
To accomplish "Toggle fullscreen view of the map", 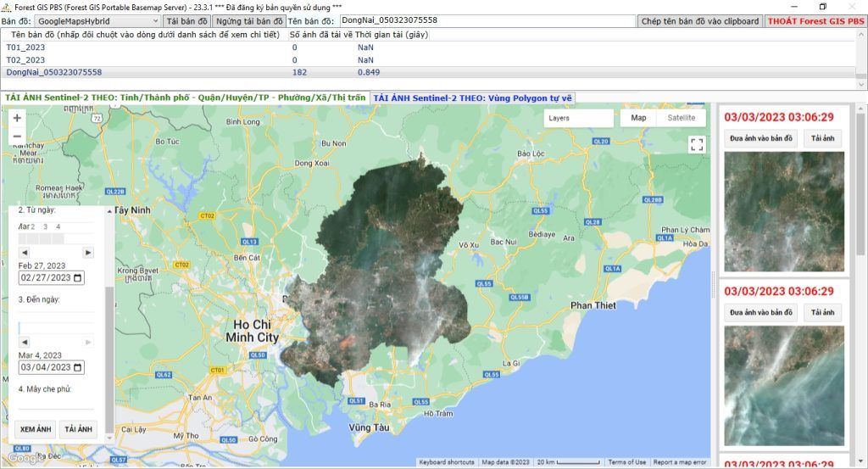I will pos(696,145).
